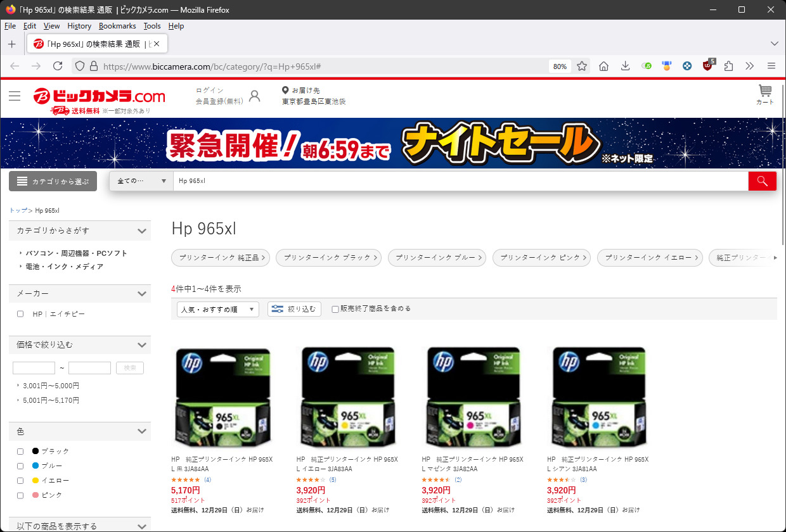
Task: Open the History menu
Action: coord(79,26)
